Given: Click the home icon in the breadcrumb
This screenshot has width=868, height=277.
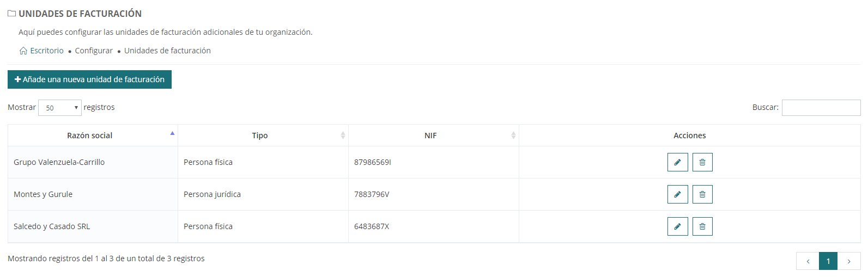Looking at the screenshot, I should pos(23,51).
